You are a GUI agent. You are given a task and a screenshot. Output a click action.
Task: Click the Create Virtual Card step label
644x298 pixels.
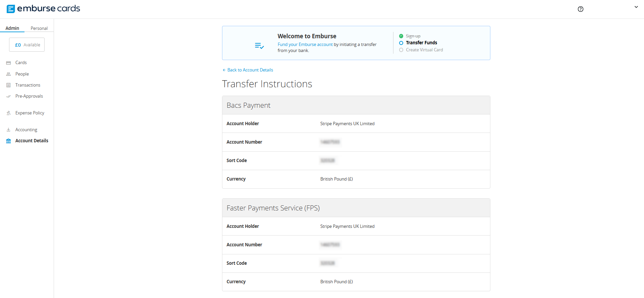[x=424, y=50]
